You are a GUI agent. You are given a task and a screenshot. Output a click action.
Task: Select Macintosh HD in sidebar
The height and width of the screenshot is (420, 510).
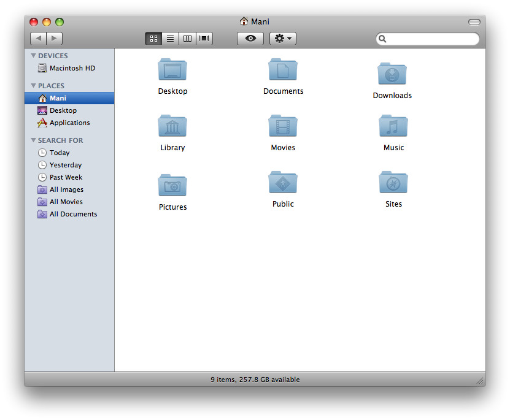[69, 68]
